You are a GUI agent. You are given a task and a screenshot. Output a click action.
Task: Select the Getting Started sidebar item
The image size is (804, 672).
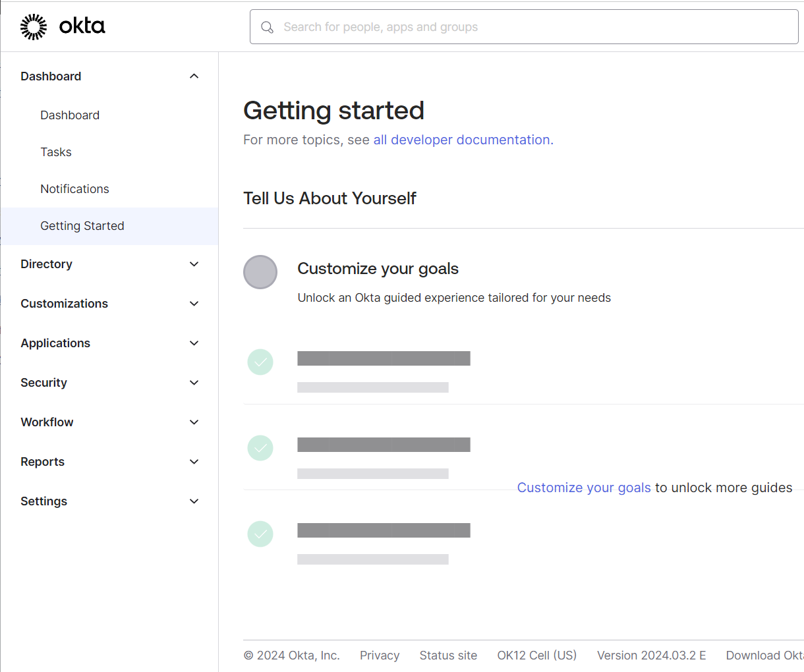109,226
